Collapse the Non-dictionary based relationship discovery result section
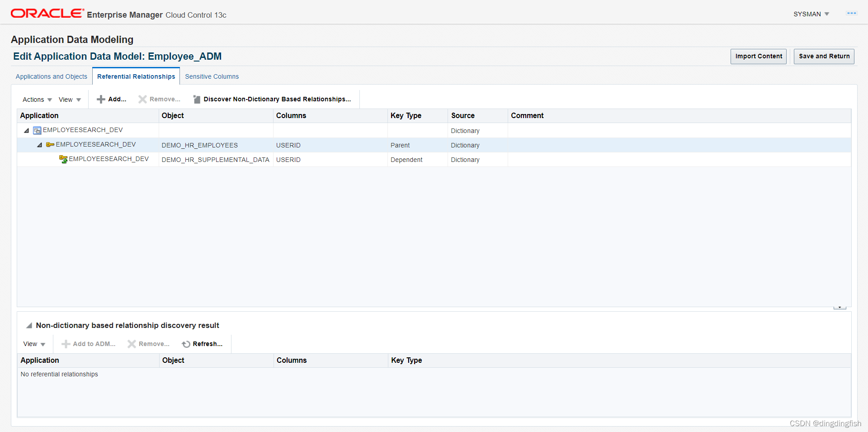 tap(29, 325)
